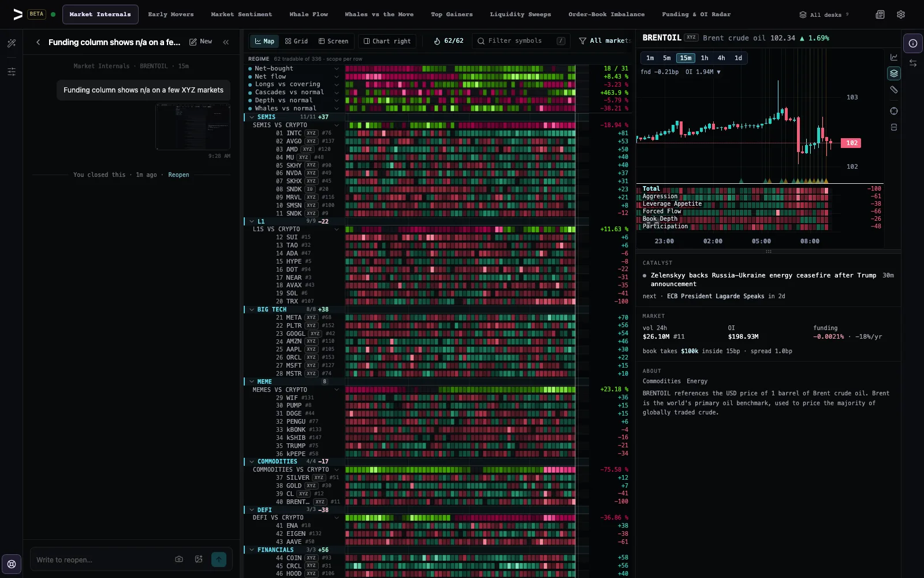The height and width of the screenshot is (578, 924).
Task: Focus the Filter symbols search field
Action: pos(521,41)
